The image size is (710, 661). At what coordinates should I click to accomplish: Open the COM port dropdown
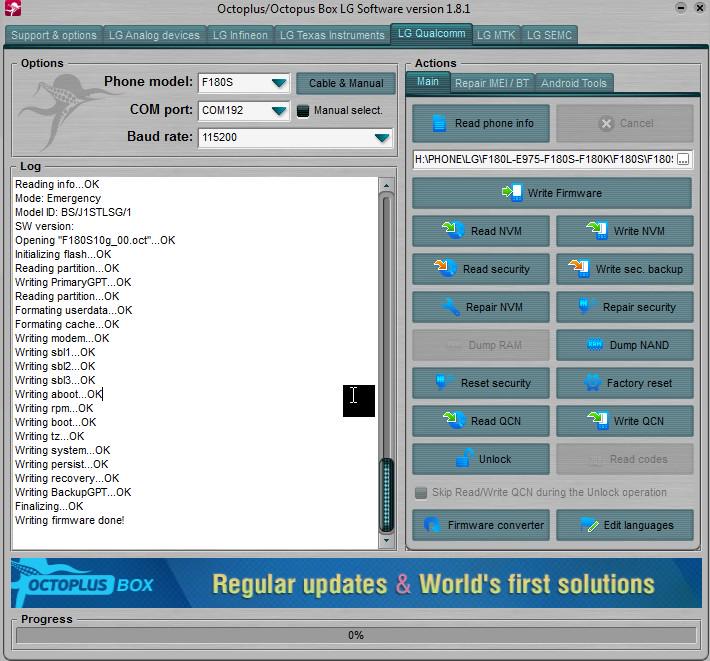coord(279,110)
